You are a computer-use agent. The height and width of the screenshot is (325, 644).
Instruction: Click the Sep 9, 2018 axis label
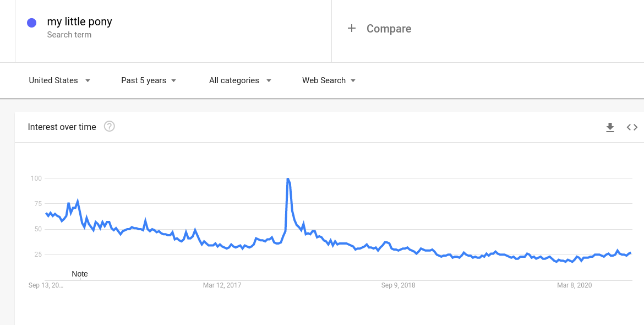point(399,285)
